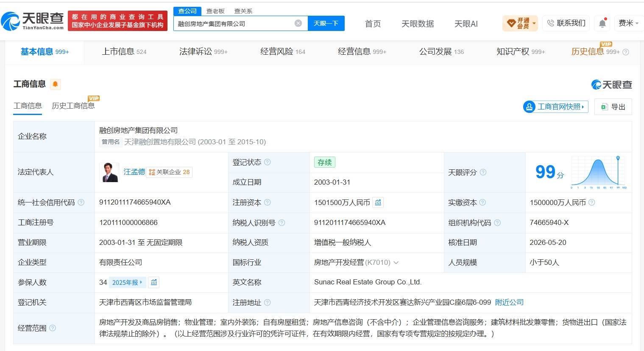Open the 上市信息 tab
The width and height of the screenshot is (644, 351).
coord(124,52)
